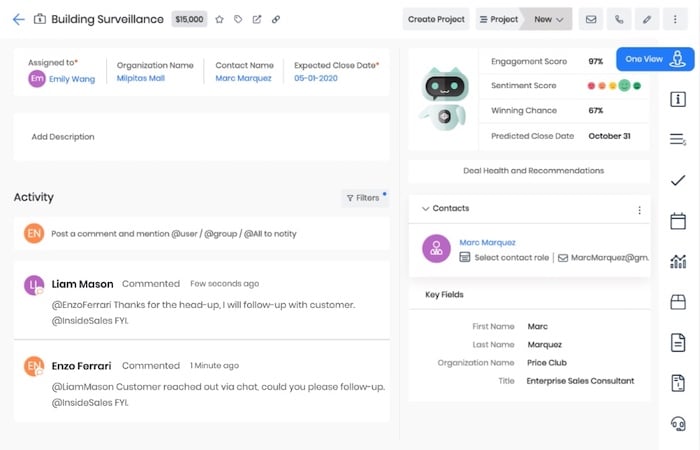Screen dimensions: 700x450
Task: Open the email envelope icon in header
Action: [x=591, y=19]
